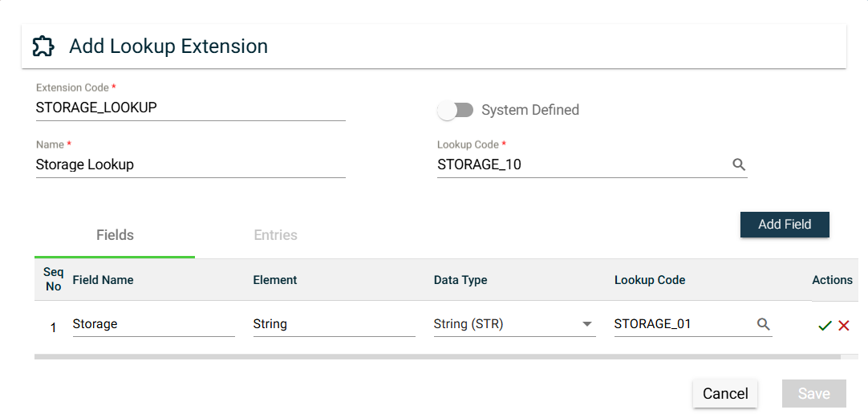Click the Element input showing String

pyautogui.click(x=333, y=324)
